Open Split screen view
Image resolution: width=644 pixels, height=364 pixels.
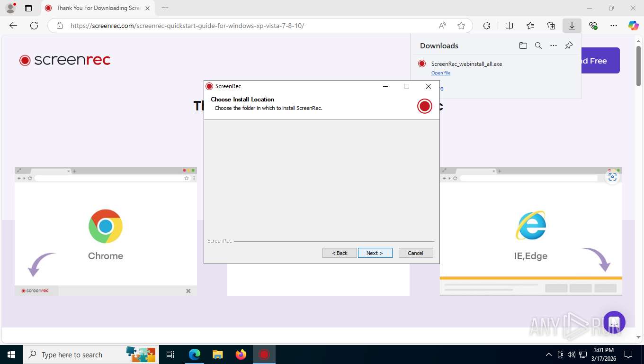pos(509,26)
